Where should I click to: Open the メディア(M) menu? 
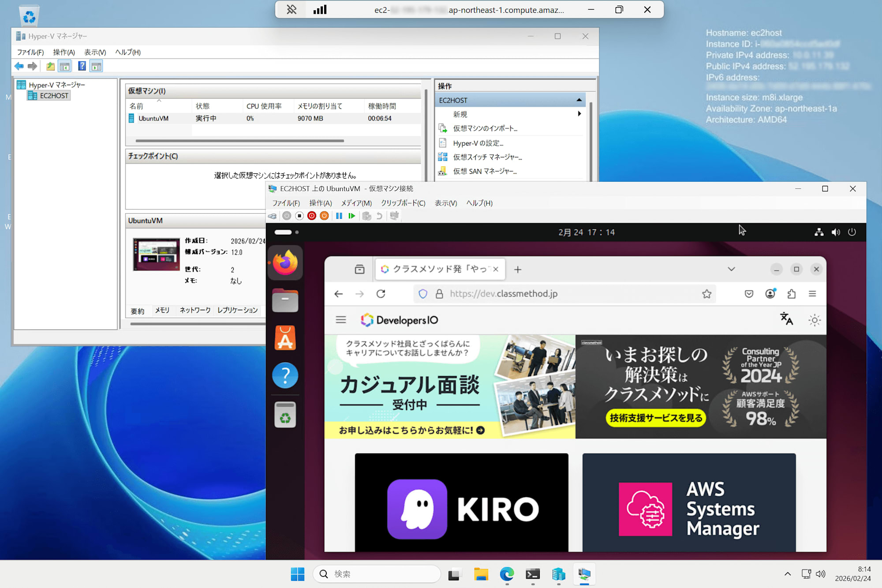(356, 203)
